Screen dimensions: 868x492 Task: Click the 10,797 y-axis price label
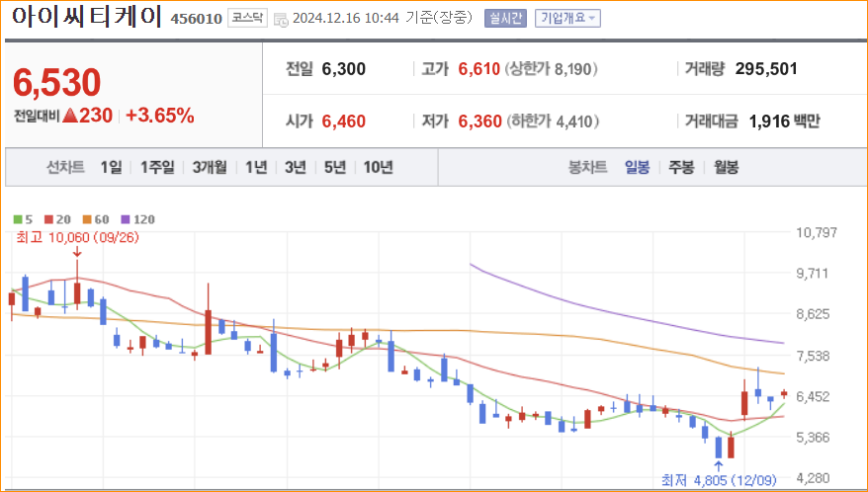[816, 232]
